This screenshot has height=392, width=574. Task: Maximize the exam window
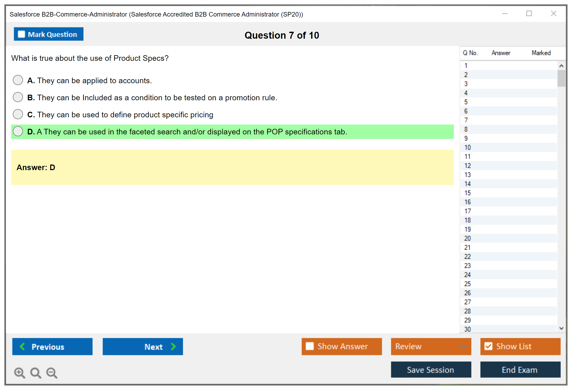point(529,14)
